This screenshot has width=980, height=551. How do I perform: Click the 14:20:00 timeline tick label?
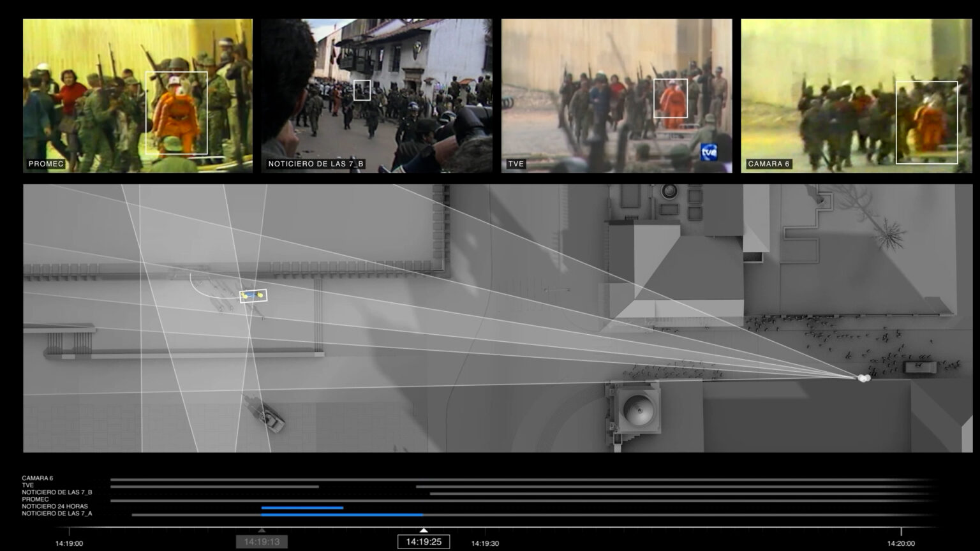tap(901, 543)
